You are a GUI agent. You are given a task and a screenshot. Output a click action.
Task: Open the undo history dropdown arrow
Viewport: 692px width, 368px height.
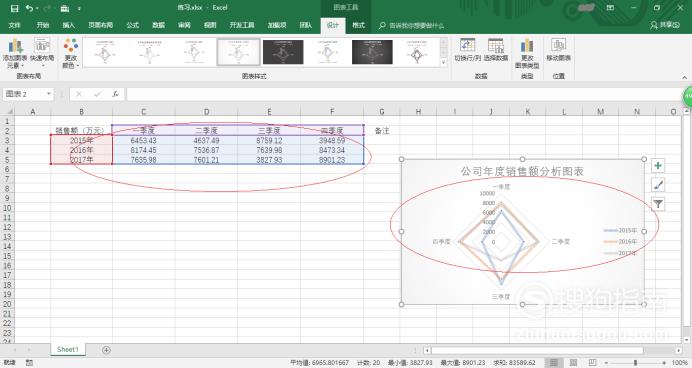[37, 8]
